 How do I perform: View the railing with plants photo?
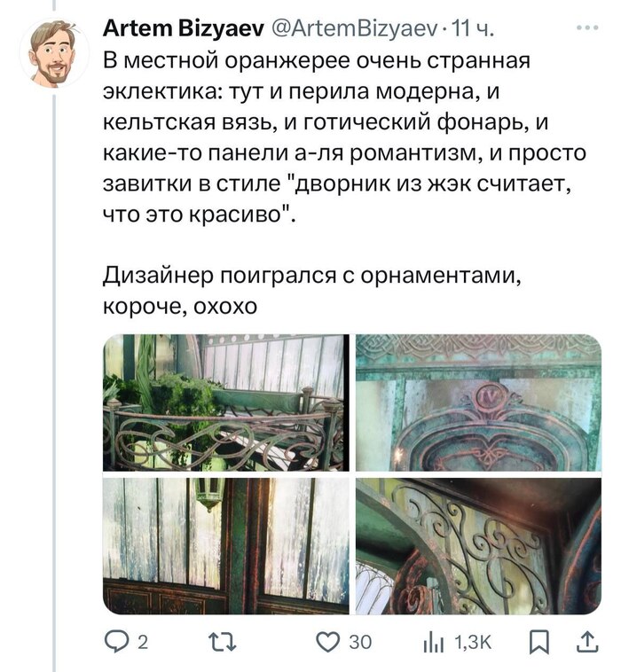pos(226,402)
